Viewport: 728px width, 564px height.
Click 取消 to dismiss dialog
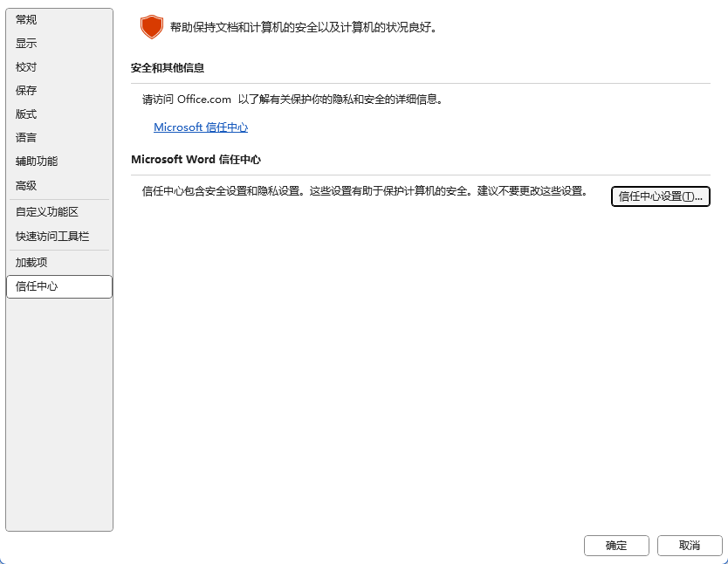coord(690,546)
